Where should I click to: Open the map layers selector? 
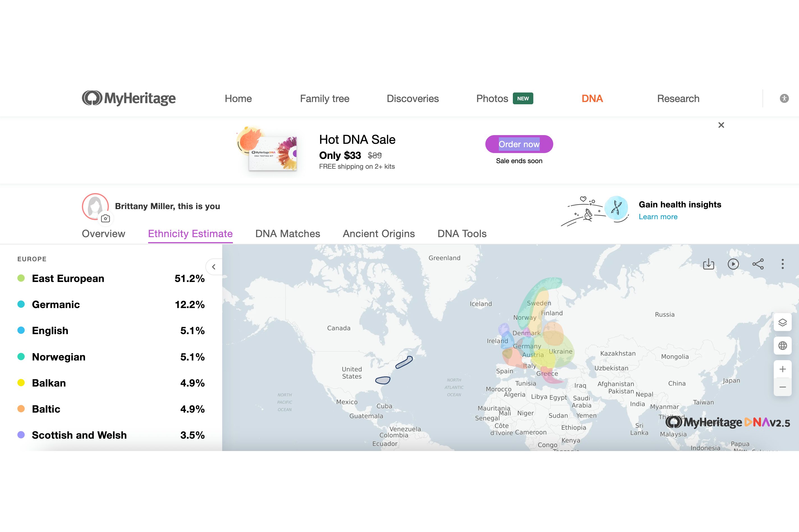click(x=782, y=322)
